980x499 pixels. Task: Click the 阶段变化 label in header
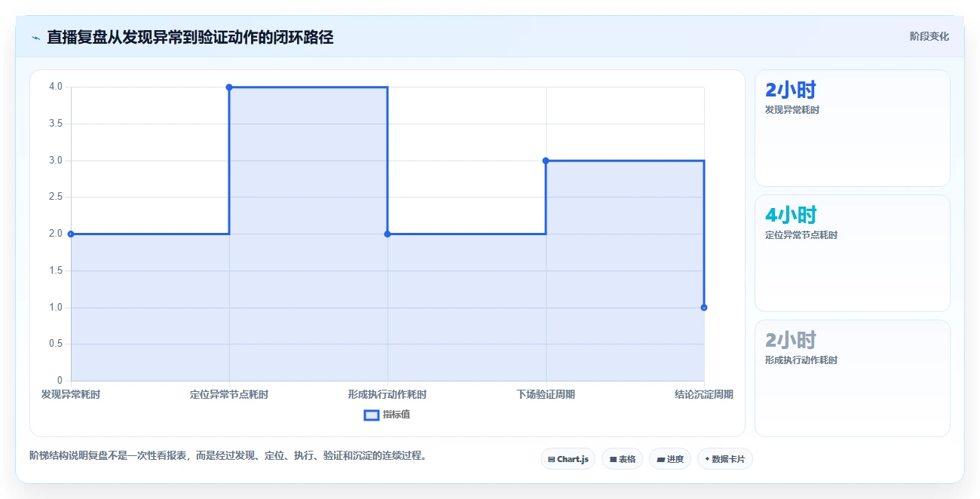929,36
